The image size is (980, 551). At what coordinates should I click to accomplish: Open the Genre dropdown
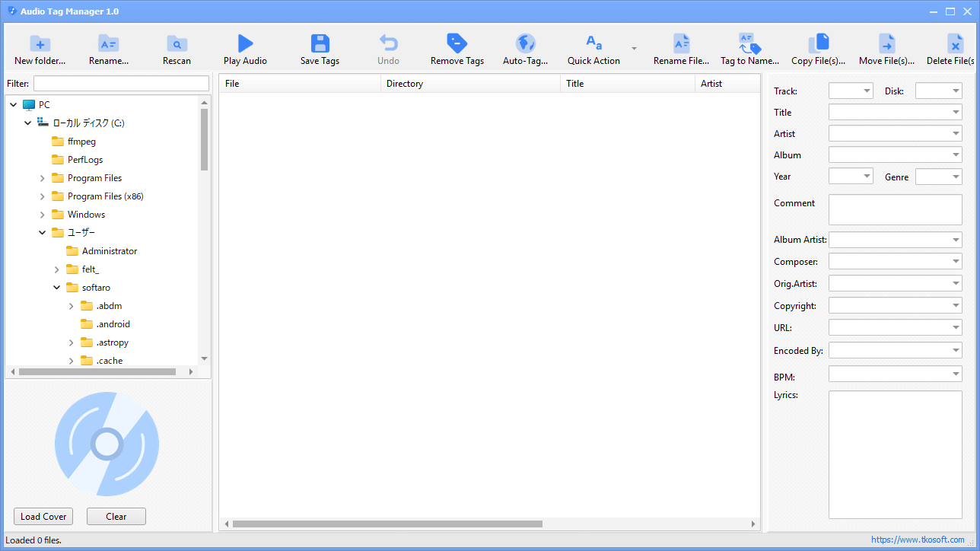[x=939, y=177]
